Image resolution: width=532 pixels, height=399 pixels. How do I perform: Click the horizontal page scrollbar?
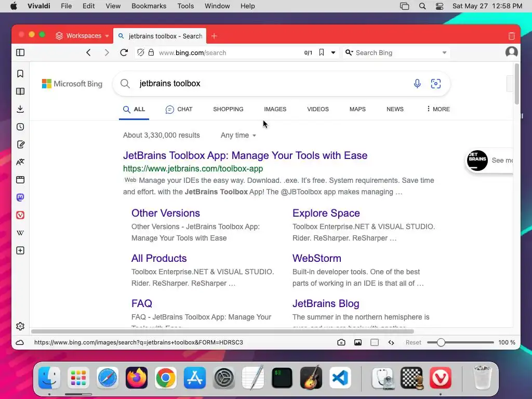(222, 331)
